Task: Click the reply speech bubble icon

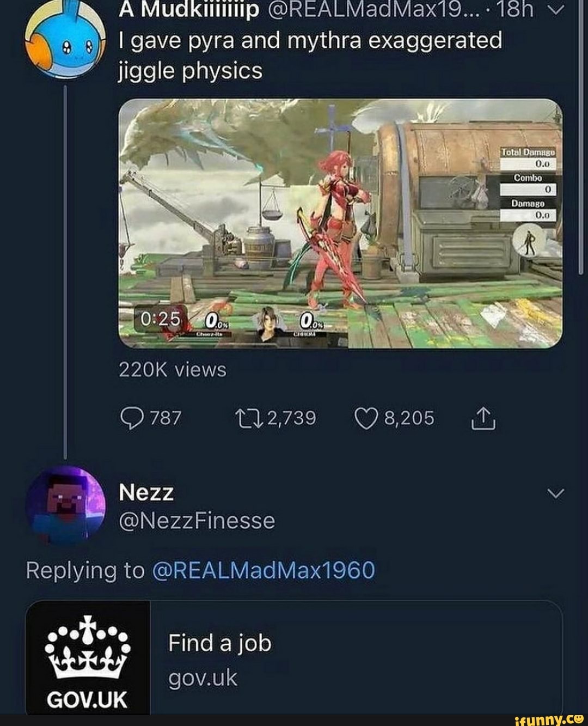Action: tap(132, 417)
